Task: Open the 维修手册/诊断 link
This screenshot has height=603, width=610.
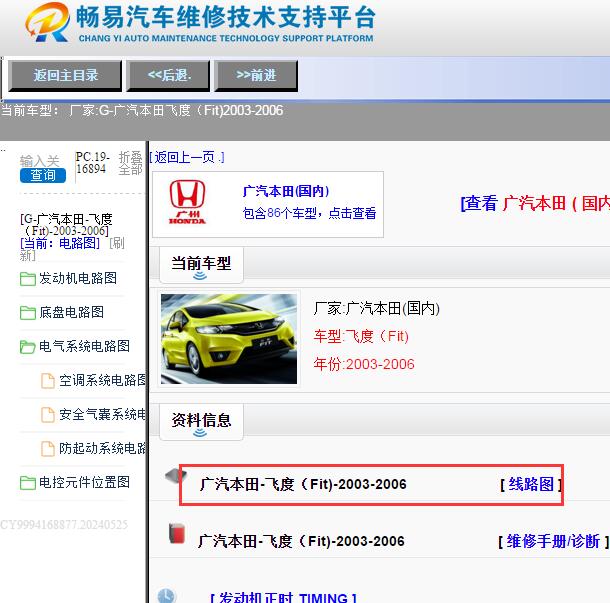Action: [x=553, y=541]
